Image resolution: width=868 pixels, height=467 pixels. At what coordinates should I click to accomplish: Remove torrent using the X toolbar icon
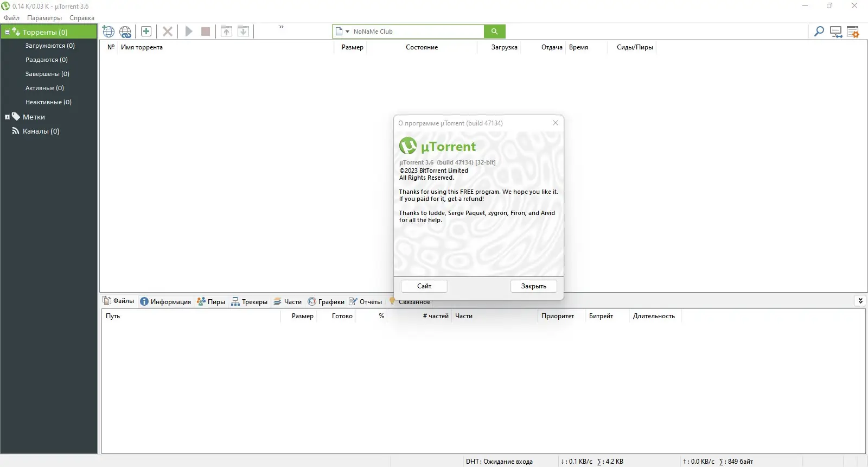tap(168, 31)
